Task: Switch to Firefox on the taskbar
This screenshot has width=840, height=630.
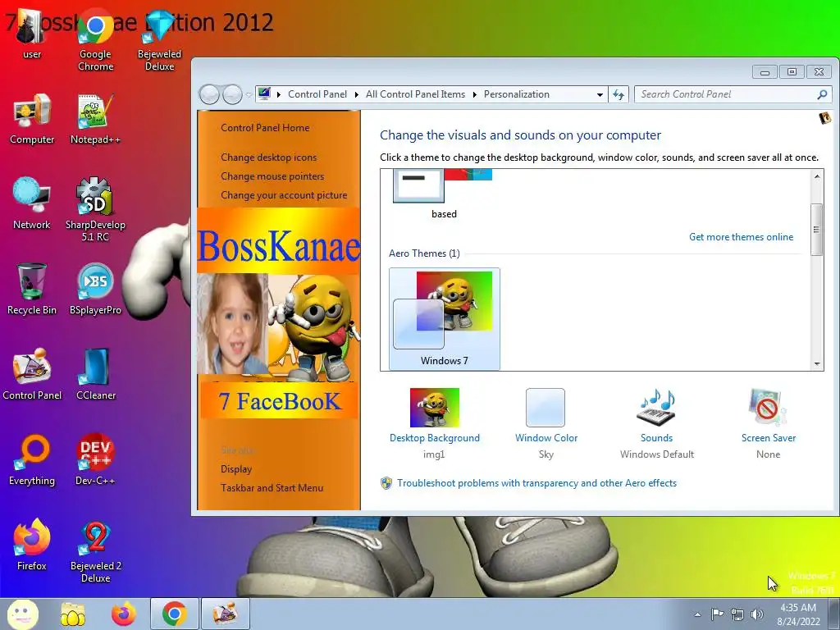Action: click(x=124, y=614)
